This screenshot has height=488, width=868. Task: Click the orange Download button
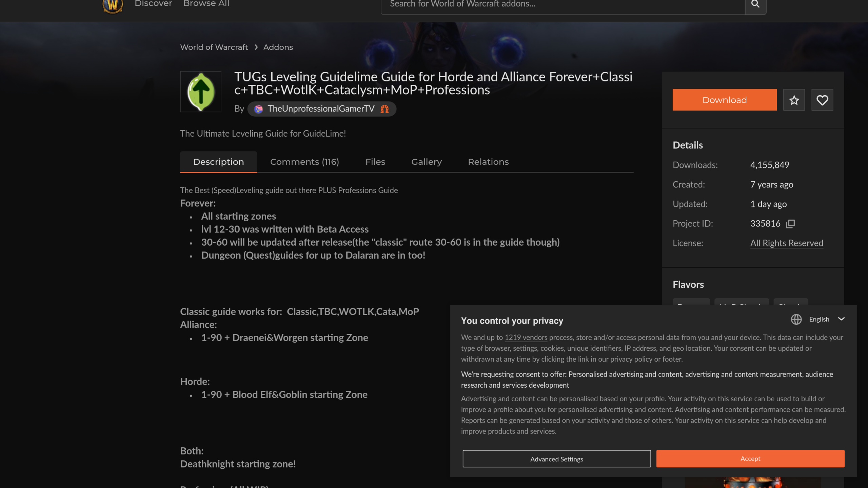point(725,100)
